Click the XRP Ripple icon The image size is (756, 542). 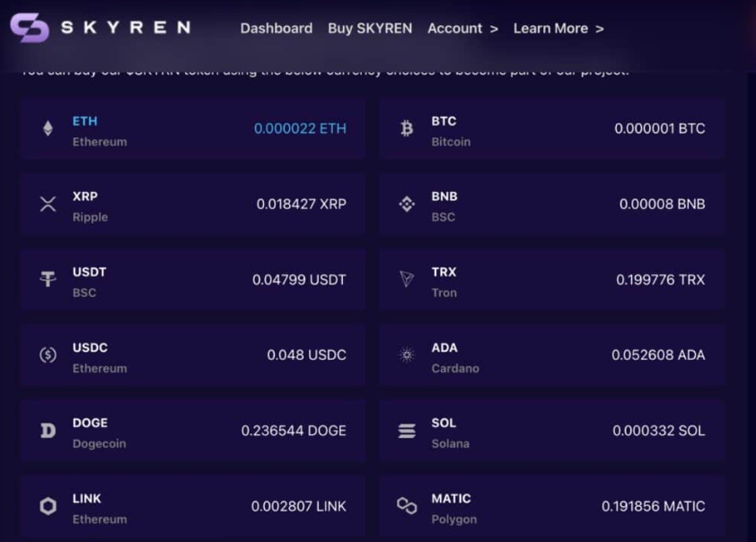48,204
